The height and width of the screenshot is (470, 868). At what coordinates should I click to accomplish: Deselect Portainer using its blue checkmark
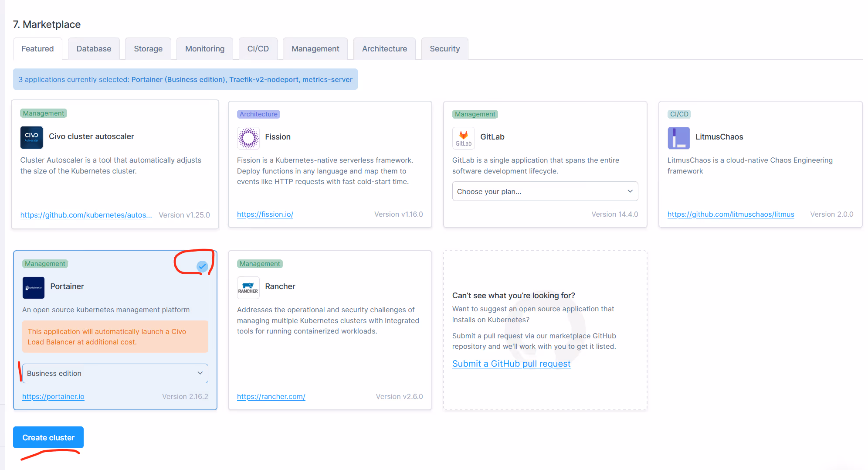click(x=202, y=266)
